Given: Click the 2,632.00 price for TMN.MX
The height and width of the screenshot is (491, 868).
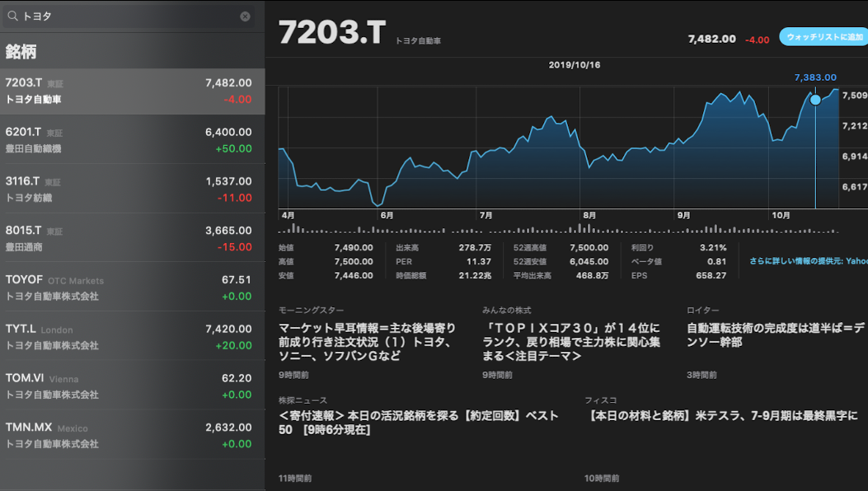Looking at the screenshot, I should coord(228,428).
